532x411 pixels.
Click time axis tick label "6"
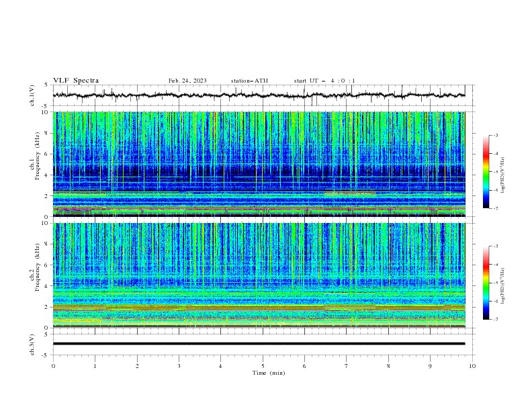tap(304, 366)
